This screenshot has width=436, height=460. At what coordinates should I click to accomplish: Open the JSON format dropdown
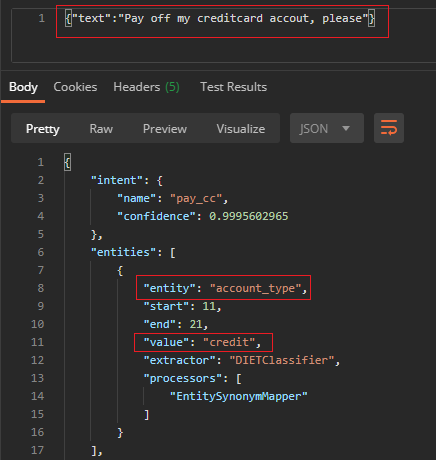coord(327,128)
